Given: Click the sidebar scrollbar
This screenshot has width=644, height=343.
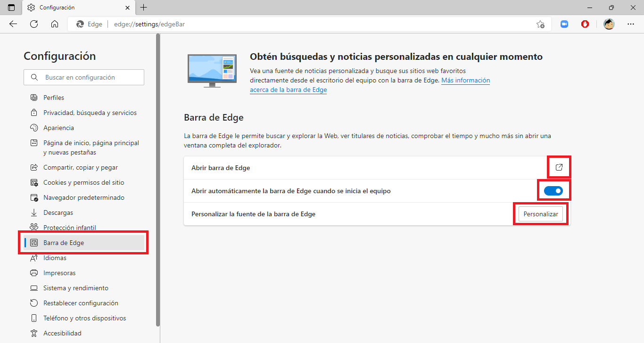Looking at the screenshot, I should [x=158, y=181].
